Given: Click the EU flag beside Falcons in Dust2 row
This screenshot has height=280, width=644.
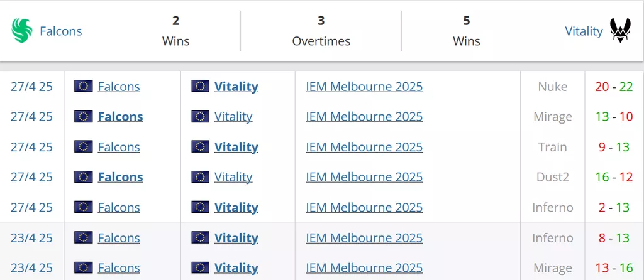Looking at the screenshot, I should (x=84, y=176).
